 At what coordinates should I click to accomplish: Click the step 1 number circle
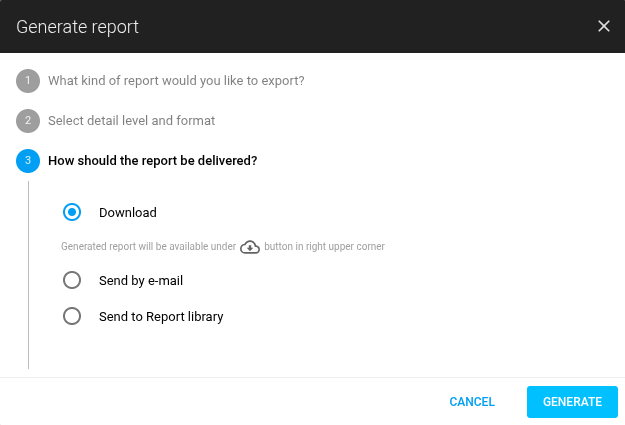28,81
